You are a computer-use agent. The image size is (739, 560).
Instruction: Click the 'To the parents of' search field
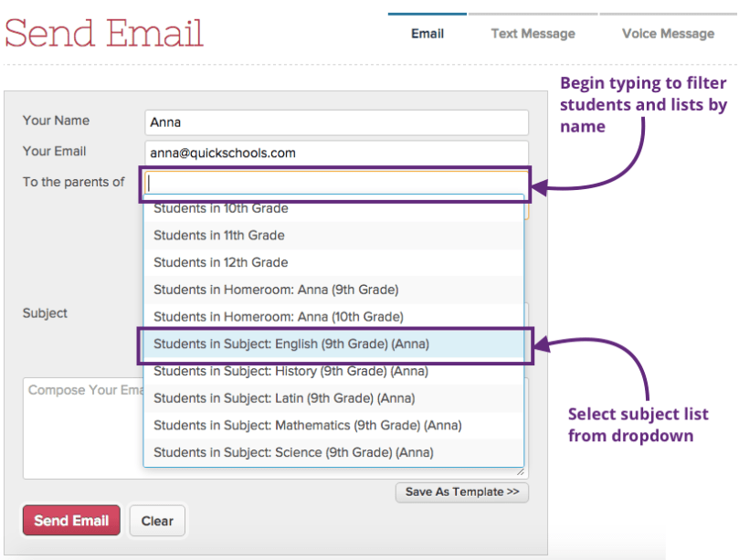coord(336,183)
